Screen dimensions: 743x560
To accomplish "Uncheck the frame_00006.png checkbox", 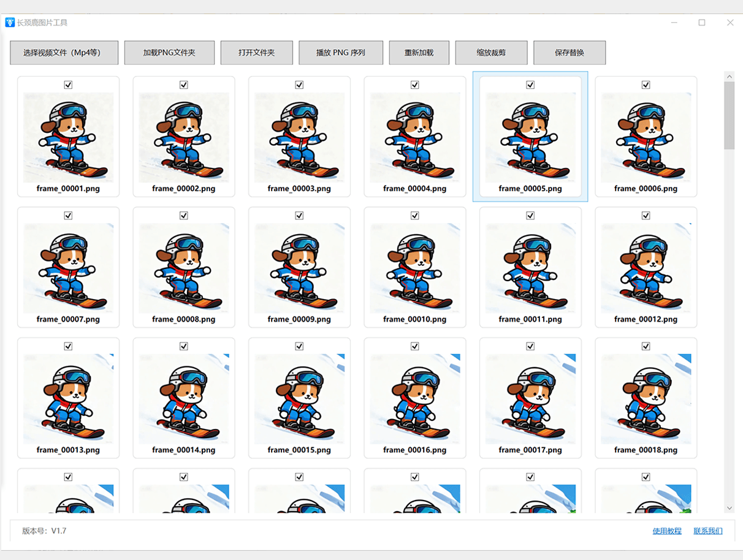I will [x=646, y=85].
